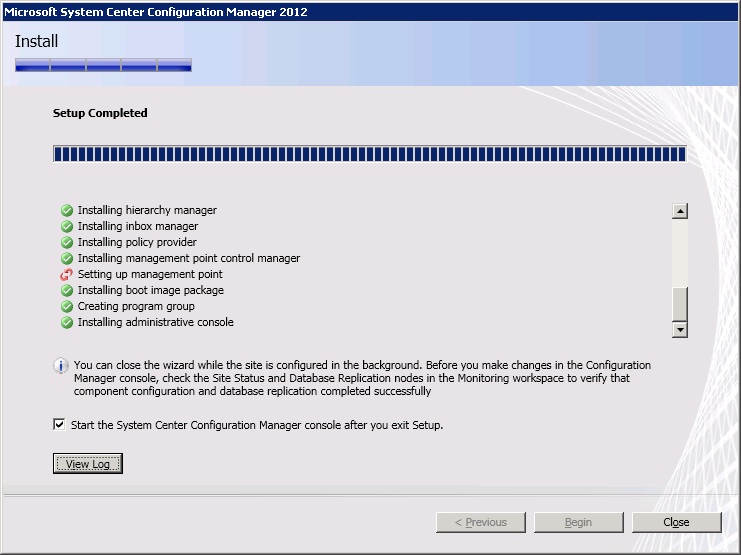
Task: Click green check beside Installing inbox manager
Action: [x=67, y=226]
